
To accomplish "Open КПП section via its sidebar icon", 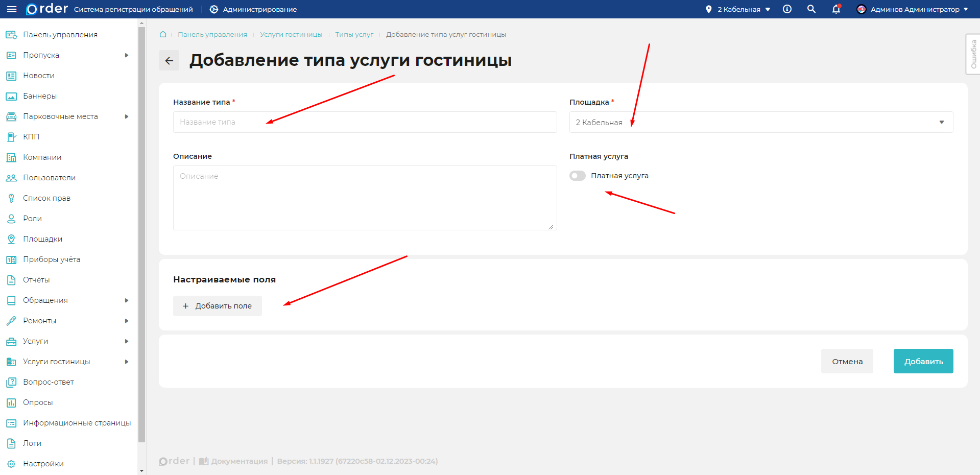I will coord(11,136).
